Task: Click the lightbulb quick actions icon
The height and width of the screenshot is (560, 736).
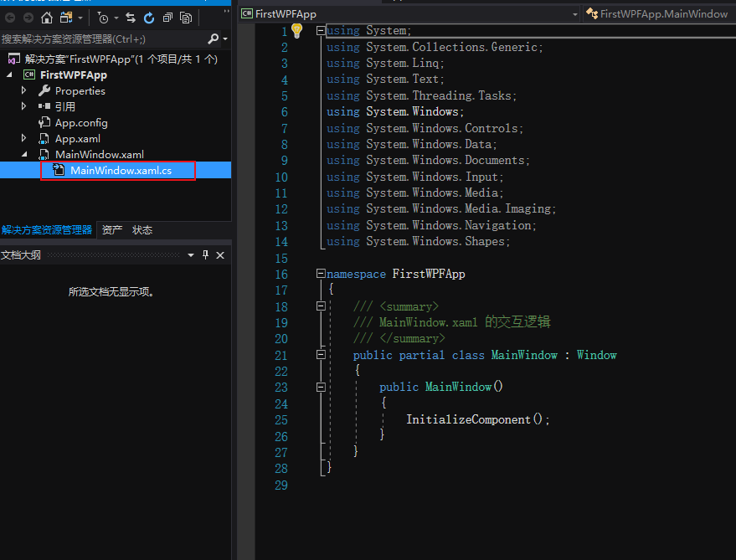Action: click(296, 31)
